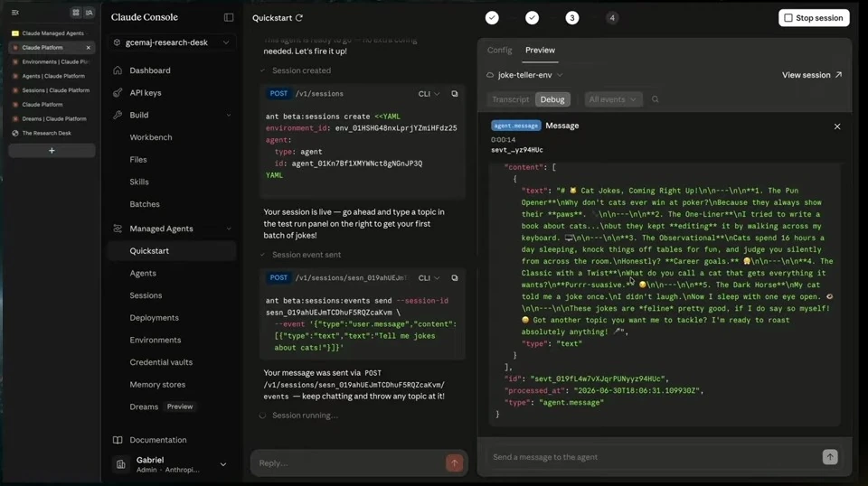Open the joke-teller-env environment dropdown
Viewport: 868px width, 486px height.
[524, 75]
